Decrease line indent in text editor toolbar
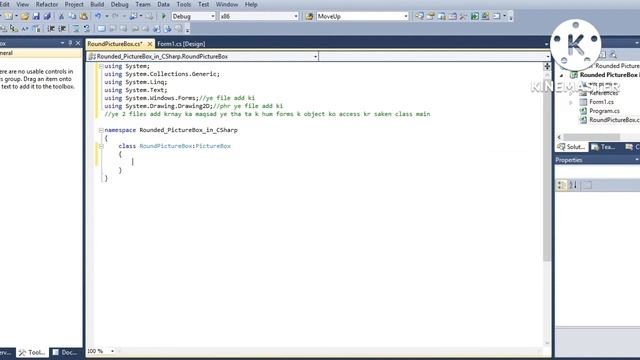The image size is (640, 360). pos(51,29)
